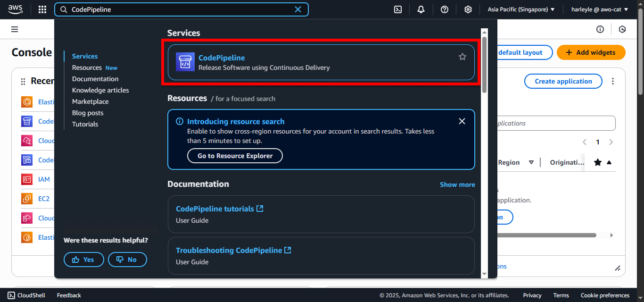The height and width of the screenshot is (302, 644).
Task: Select Resources in search categories
Action: 87,67
